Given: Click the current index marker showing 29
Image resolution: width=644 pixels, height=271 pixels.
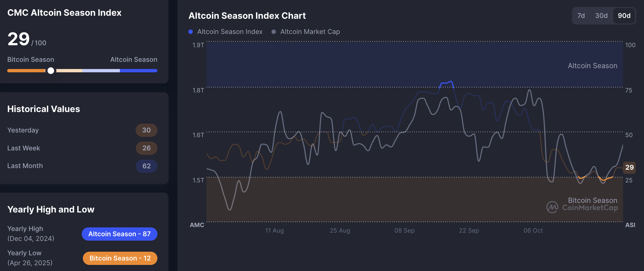Looking at the screenshot, I should (629, 167).
